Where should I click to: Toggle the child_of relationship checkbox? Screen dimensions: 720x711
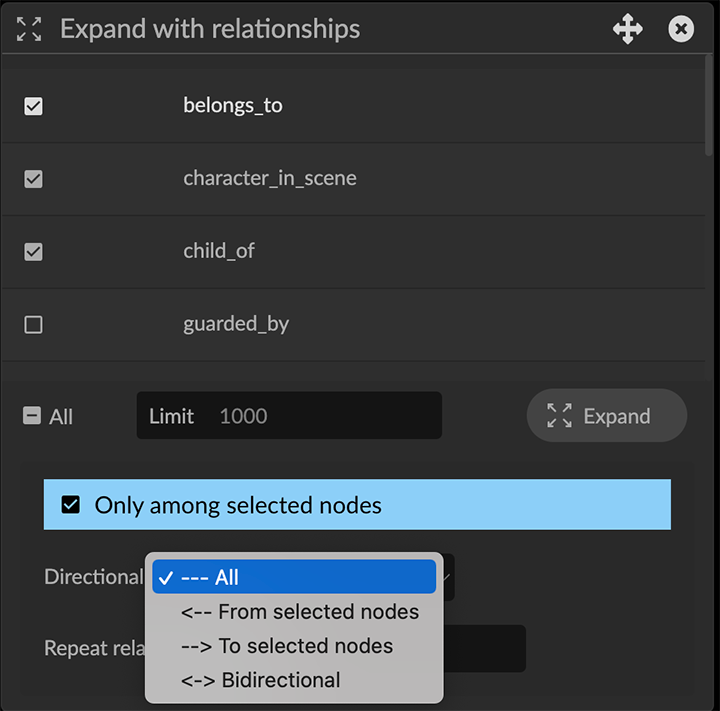33,251
